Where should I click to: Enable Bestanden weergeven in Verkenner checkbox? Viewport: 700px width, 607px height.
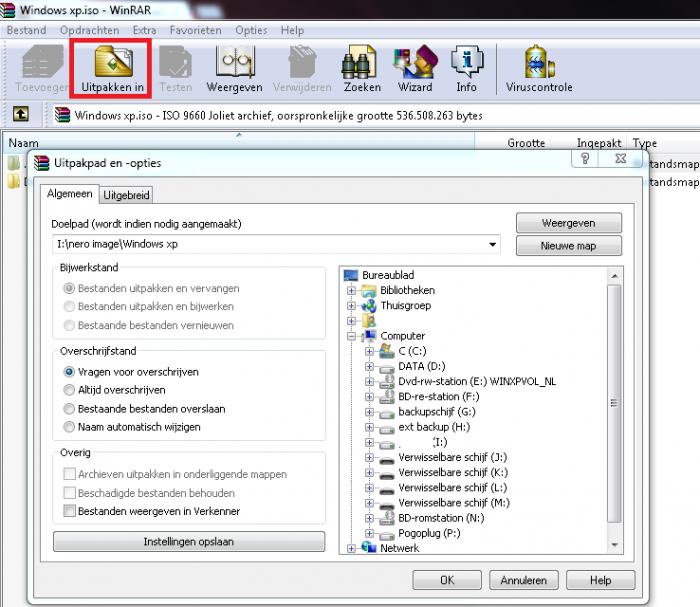(69, 510)
